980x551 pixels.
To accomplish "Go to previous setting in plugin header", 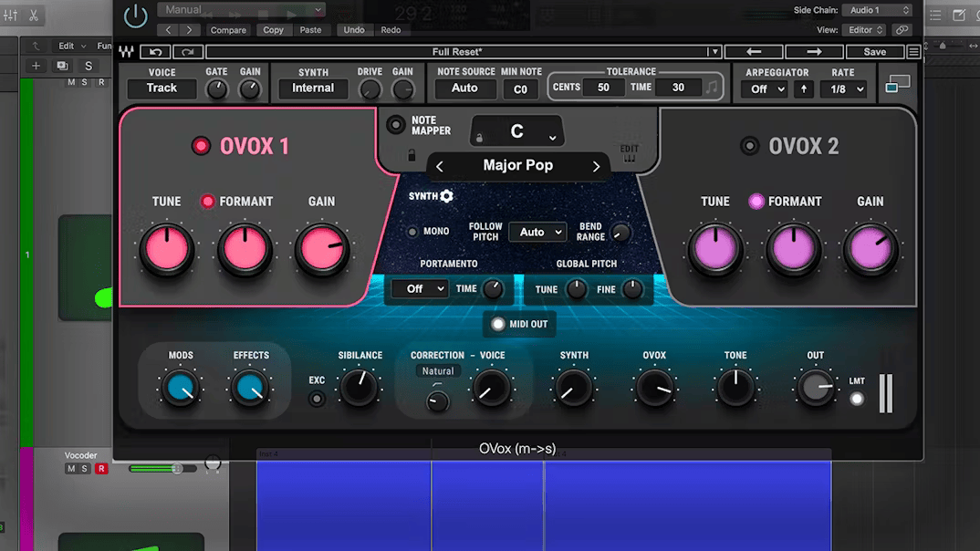I will point(168,30).
